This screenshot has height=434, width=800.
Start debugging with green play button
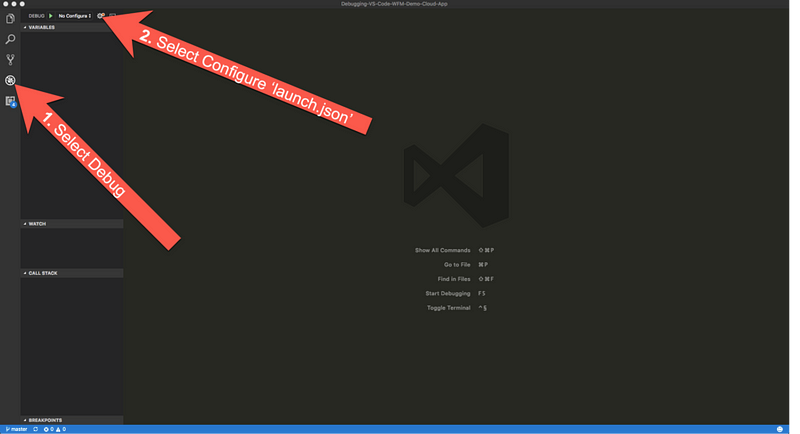[51, 16]
